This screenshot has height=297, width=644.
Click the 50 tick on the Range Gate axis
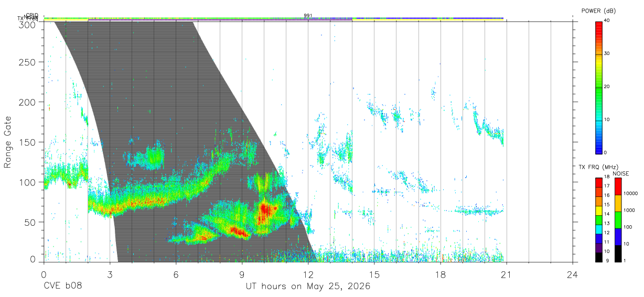[x=30, y=222]
